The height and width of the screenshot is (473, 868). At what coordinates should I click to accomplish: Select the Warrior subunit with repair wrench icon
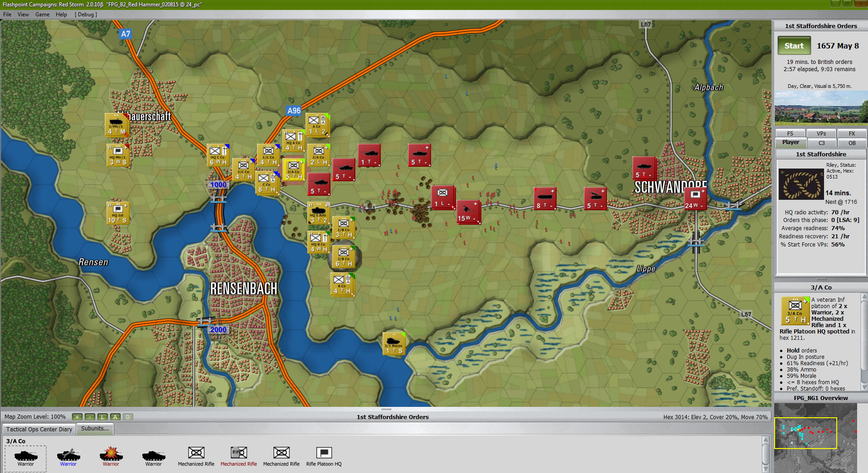pos(68,455)
